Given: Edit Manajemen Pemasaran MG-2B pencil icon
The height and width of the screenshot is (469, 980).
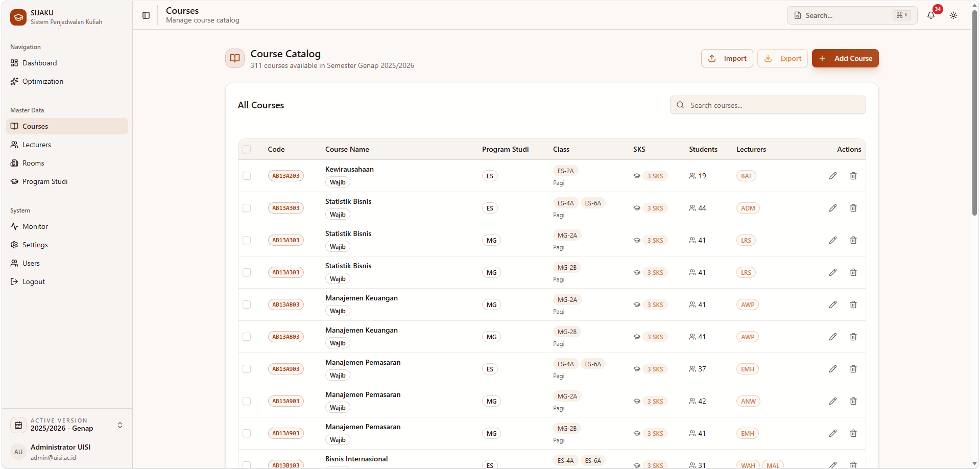Looking at the screenshot, I should 833,433.
